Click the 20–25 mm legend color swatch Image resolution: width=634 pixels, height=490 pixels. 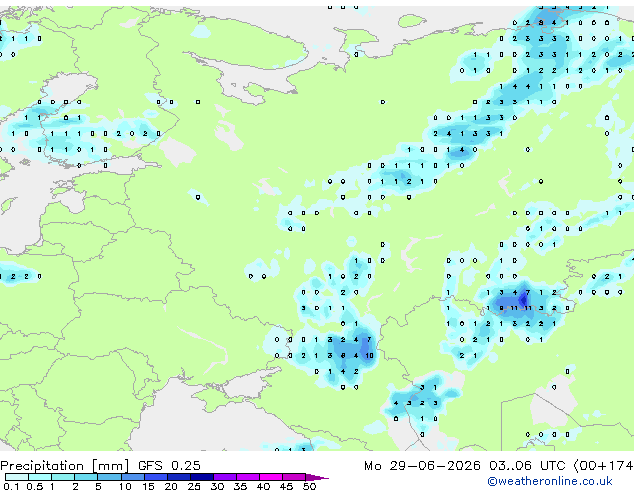(178, 477)
